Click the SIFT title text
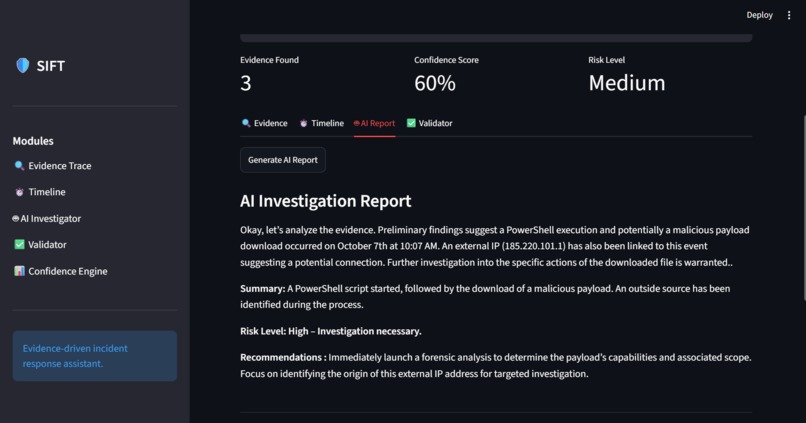The width and height of the screenshot is (806, 423). [x=50, y=66]
